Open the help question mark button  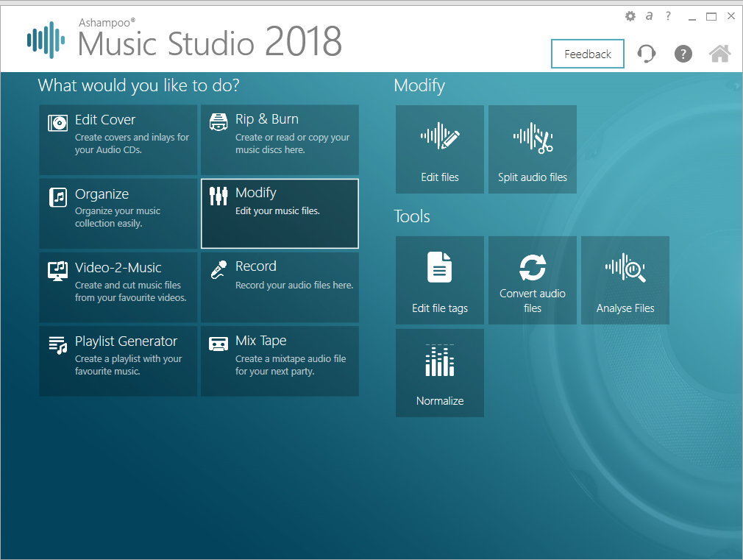[683, 53]
